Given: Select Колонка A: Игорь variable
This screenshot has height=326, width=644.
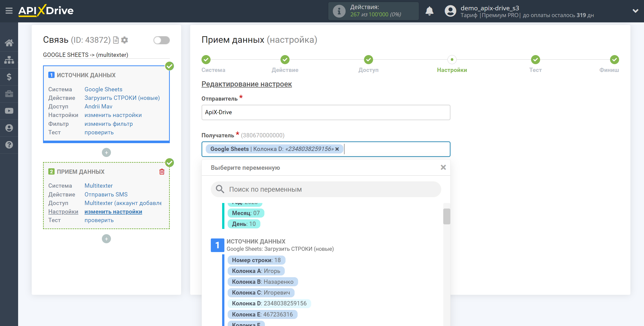Looking at the screenshot, I should [x=256, y=271].
